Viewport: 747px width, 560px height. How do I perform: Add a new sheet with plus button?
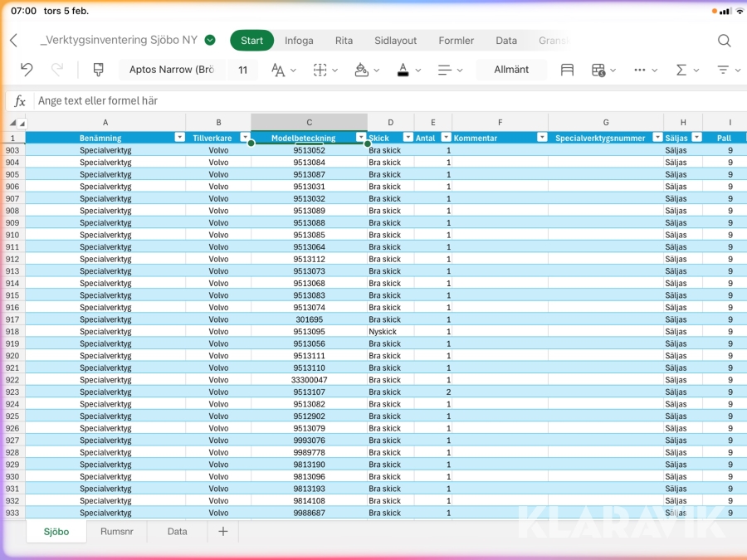222,532
